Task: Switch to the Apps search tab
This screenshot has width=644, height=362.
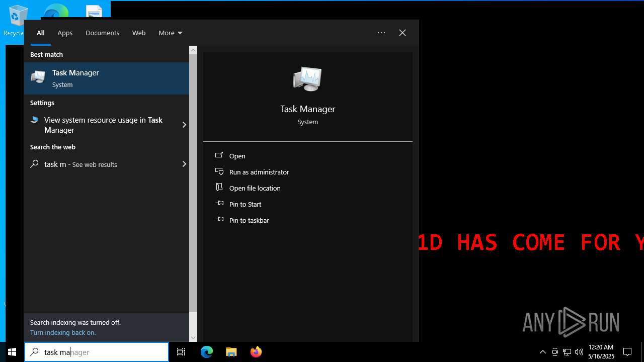Action: tap(65, 33)
